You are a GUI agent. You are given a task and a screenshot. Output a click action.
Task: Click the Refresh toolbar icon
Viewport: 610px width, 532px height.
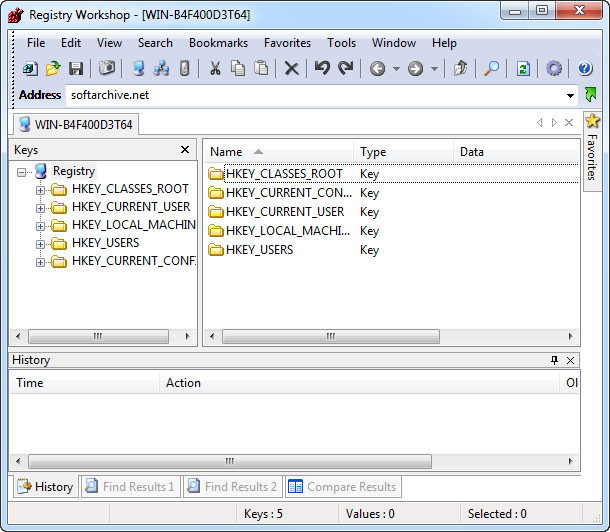pyautogui.click(x=523, y=69)
